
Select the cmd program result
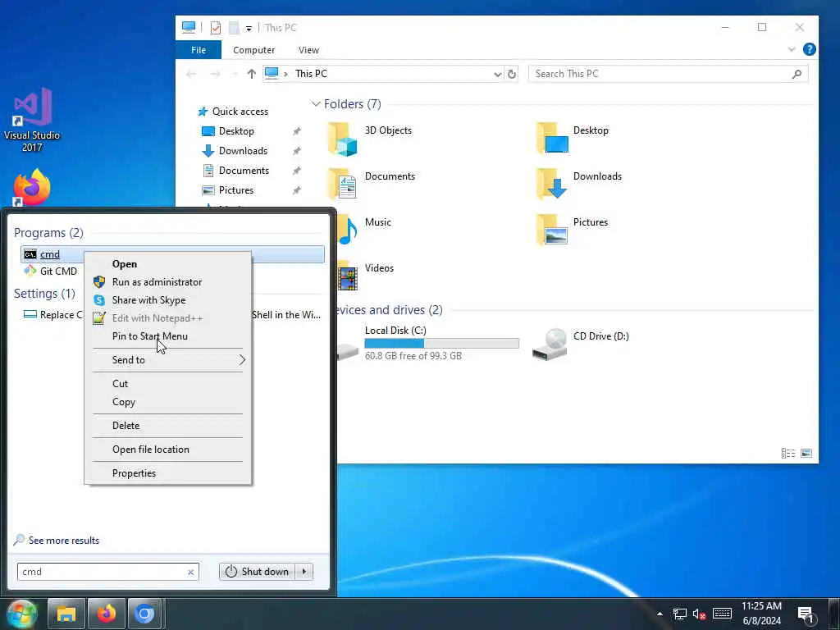(171, 254)
